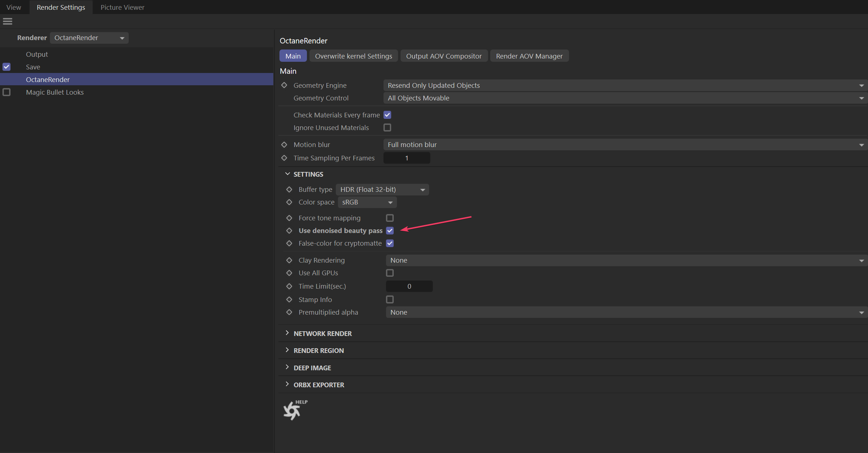
Task: Switch to the Picture Viewer tab
Action: (x=122, y=7)
